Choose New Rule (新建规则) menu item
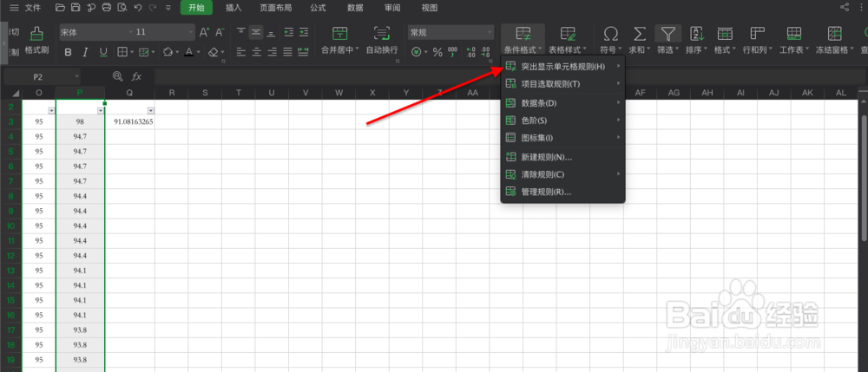The image size is (868, 372). (563, 157)
